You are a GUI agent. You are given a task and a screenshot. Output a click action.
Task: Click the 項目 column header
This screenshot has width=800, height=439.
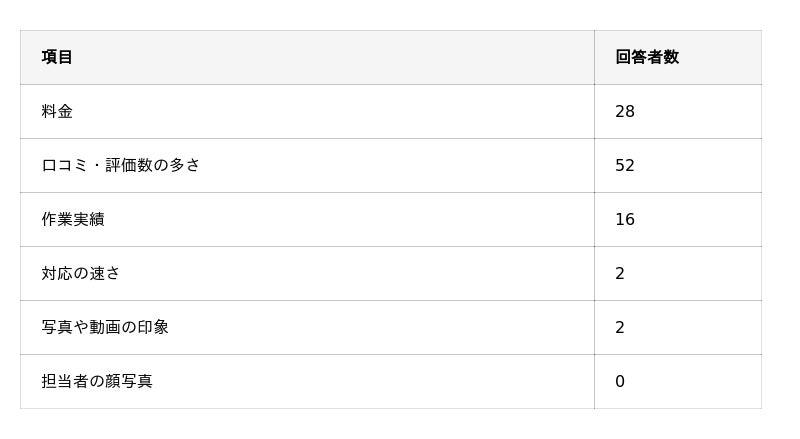coord(57,57)
